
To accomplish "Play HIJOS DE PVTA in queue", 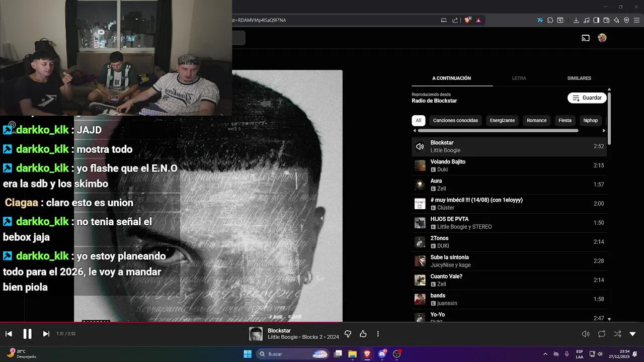I will pos(509,223).
